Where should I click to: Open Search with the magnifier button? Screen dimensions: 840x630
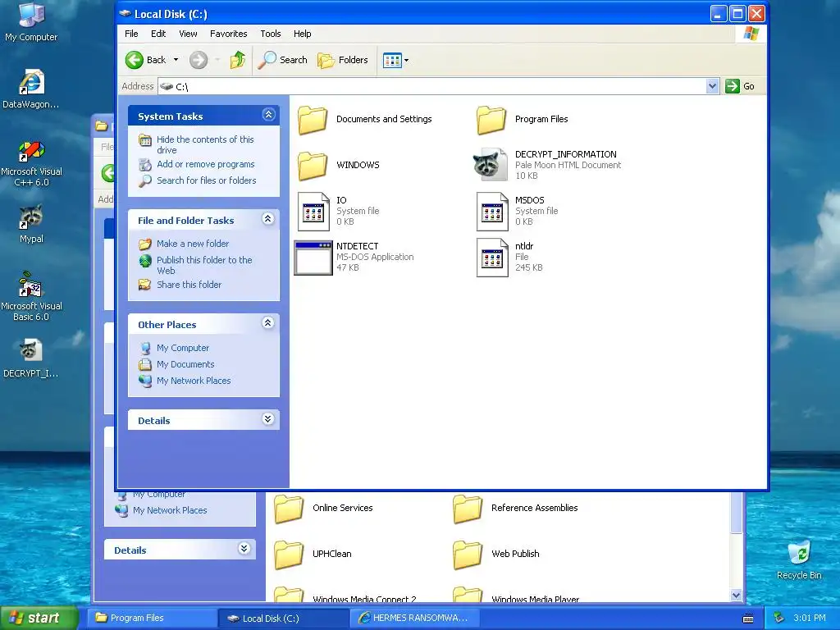click(x=282, y=60)
